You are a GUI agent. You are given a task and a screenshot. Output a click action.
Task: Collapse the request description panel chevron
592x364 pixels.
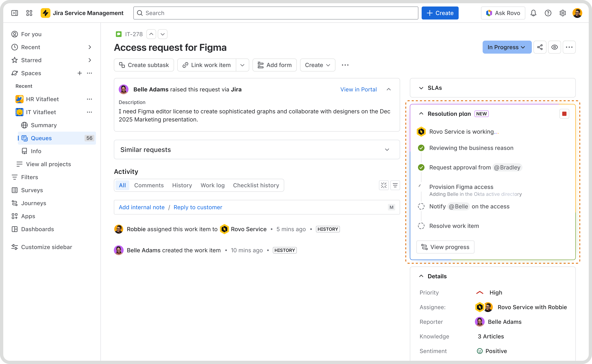coord(389,89)
